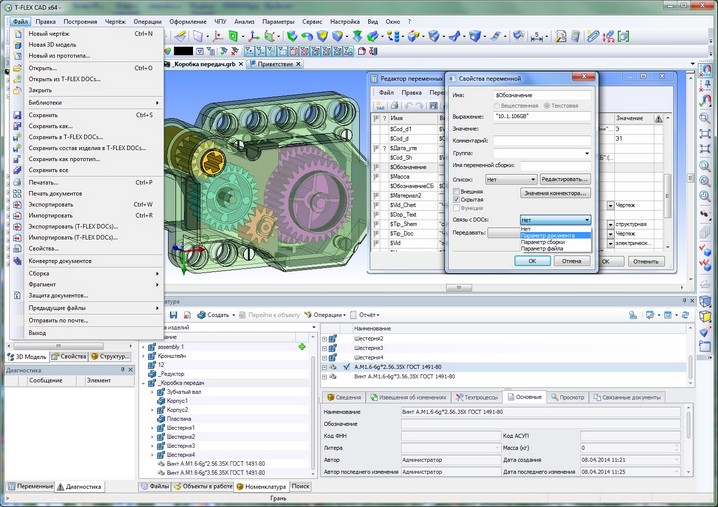This screenshot has width=718, height=507.
Task: Expand the 'Кронштейн' tree node
Action: pos(143,356)
